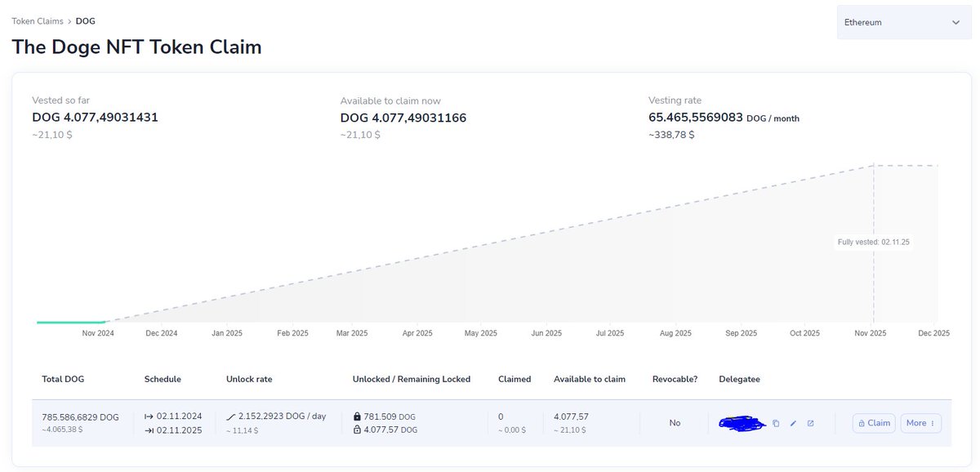Click the Feb 2025 chart axis label
The height and width of the screenshot is (472, 980).
tap(292, 333)
